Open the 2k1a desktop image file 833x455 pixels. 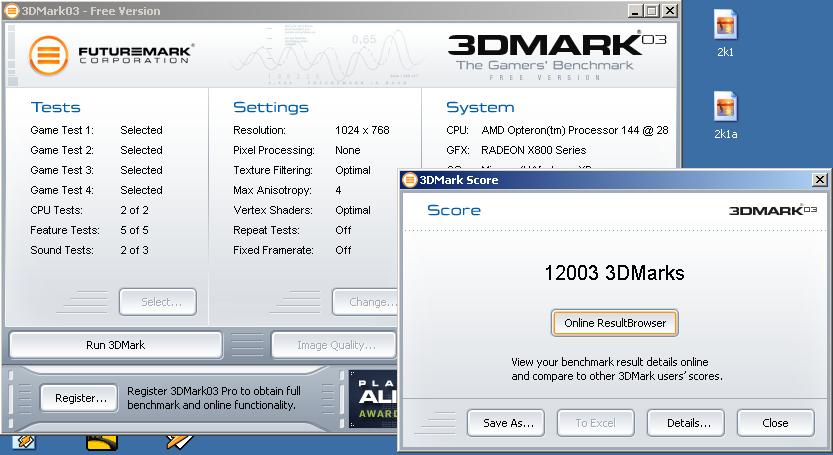click(x=725, y=115)
